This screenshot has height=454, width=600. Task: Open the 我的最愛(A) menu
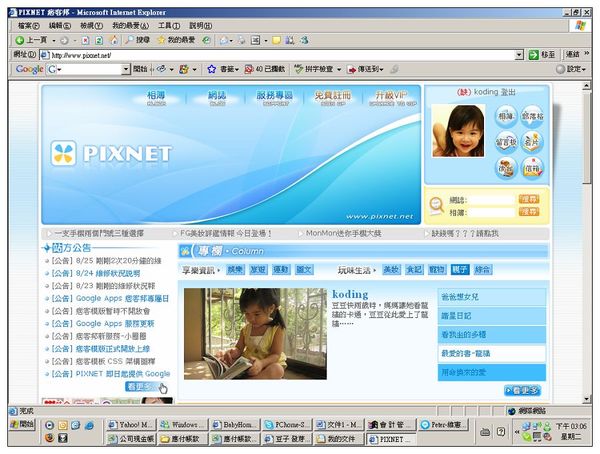pyautogui.click(x=130, y=26)
